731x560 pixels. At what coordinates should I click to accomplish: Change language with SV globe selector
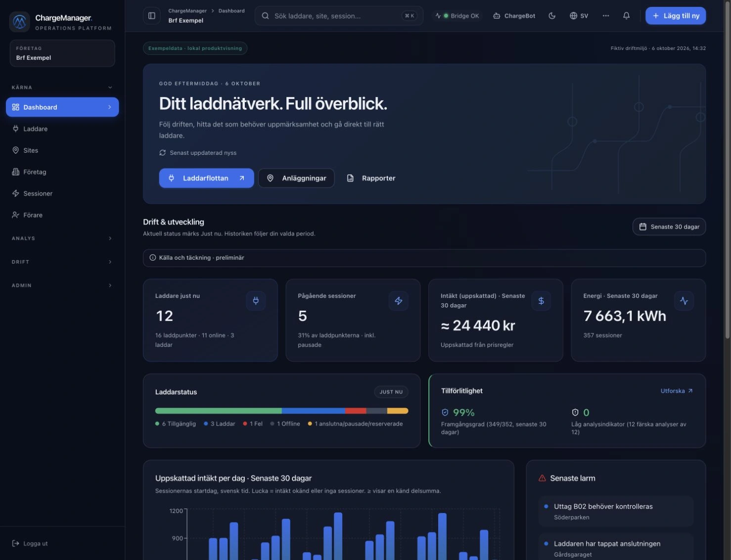tap(579, 16)
